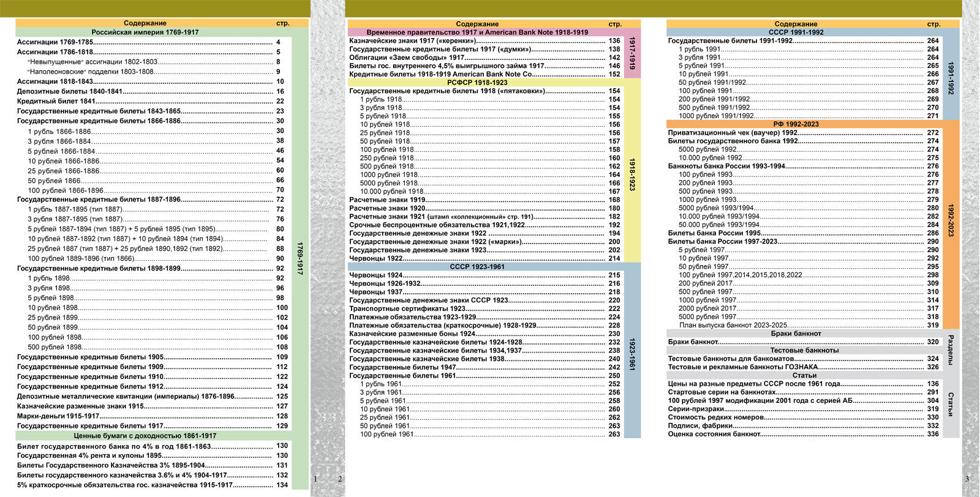Click '50.000 рублей 1993/1994' row
Image resolution: width=980 pixels, height=497 pixels.
(x=809, y=225)
